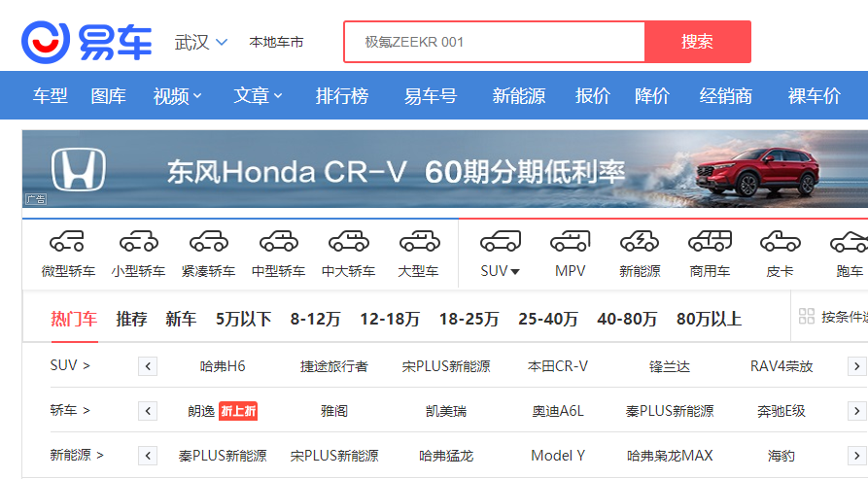Open the 武汉 city dropdown
The width and height of the screenshot is (868, 479).
201,42
